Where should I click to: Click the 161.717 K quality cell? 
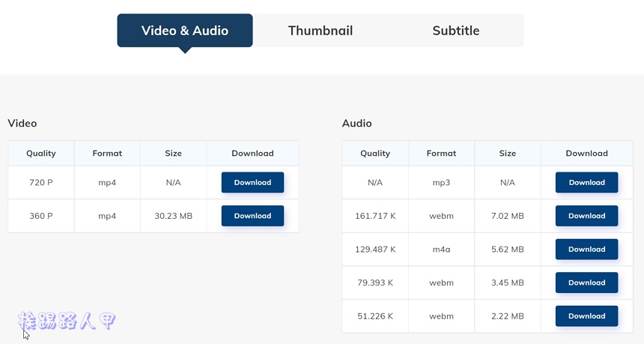[x=375, y=216]
